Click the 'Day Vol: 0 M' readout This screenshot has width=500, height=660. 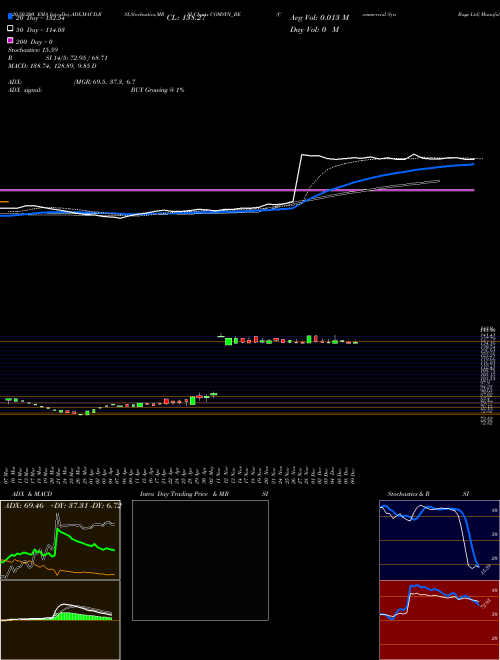pos(314,29)
